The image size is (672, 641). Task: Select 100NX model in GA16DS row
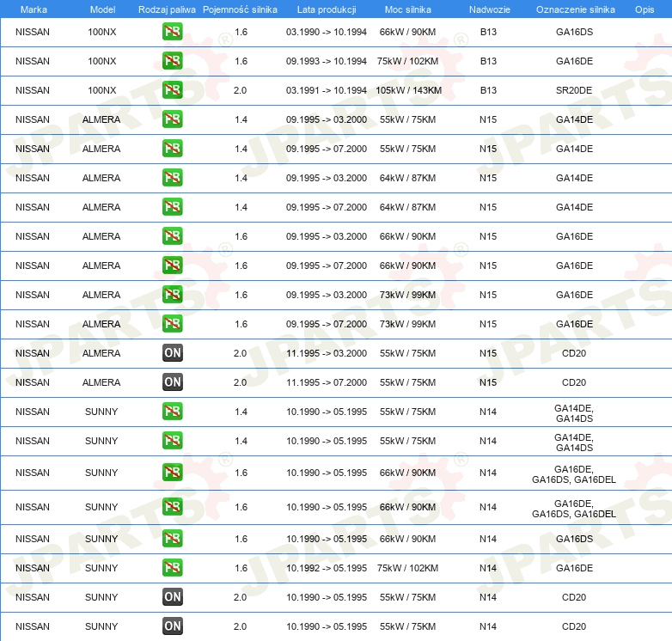(102, 32)
